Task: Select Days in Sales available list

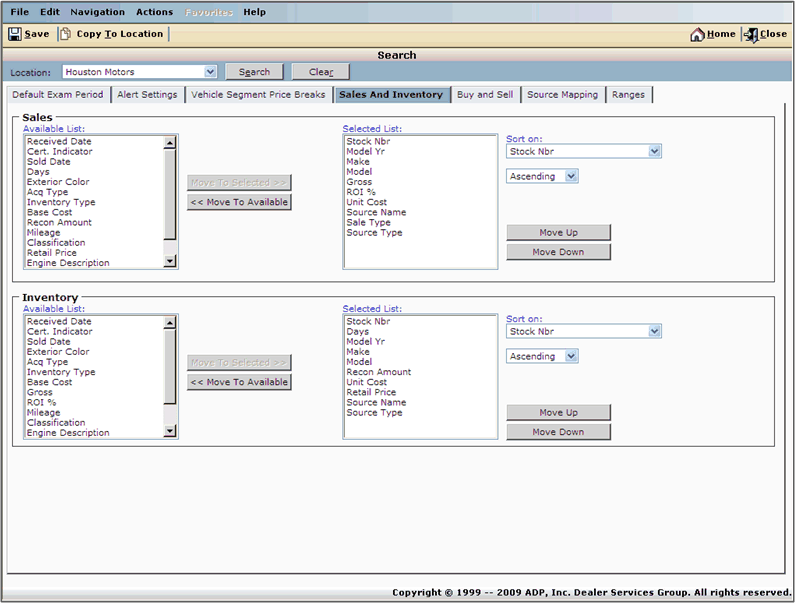Action: pos(38,171)
